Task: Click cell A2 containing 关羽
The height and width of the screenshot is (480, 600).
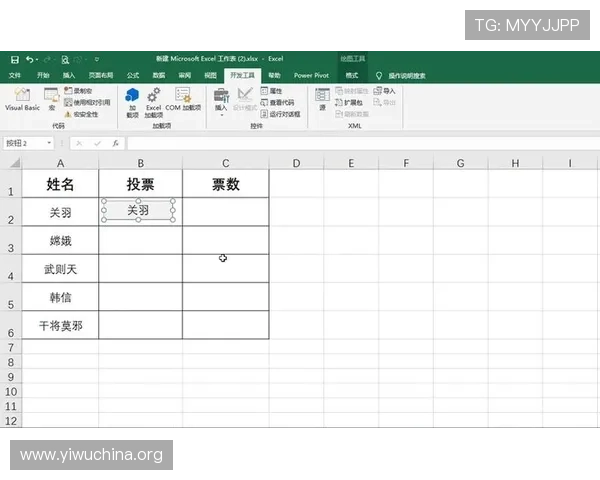Action: pos(60,212)
